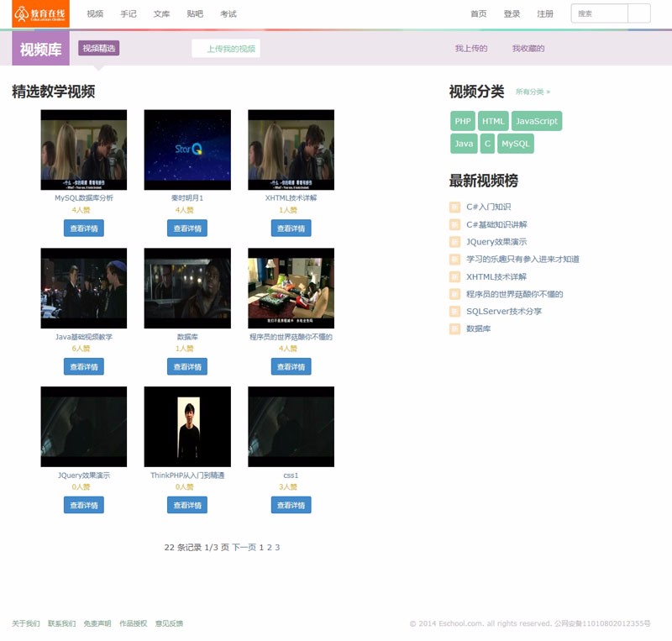Click 查看详情 under ThinkPHP从入门到精通

pyautogui.click(x=187, y=505)
